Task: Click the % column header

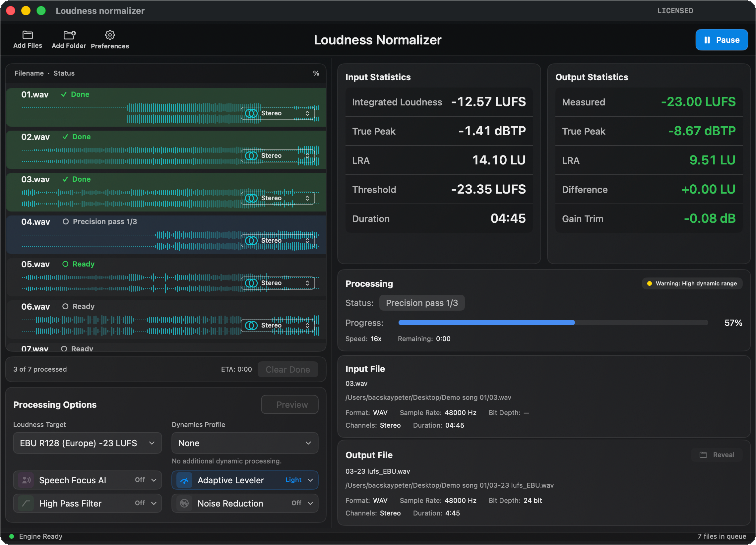Action: 316,73
